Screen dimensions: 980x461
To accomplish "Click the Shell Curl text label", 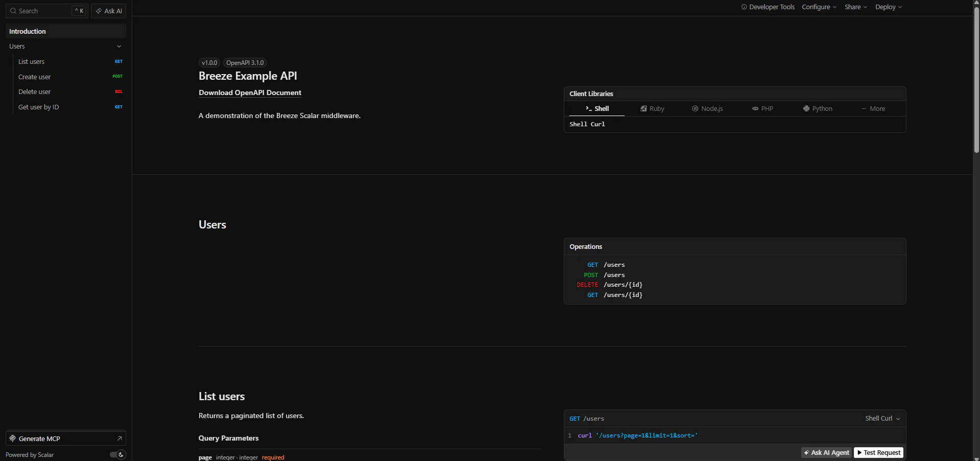I will [587, 124].
